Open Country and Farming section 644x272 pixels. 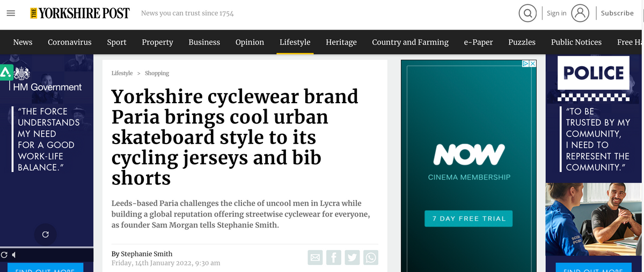[x=410, y=42]
